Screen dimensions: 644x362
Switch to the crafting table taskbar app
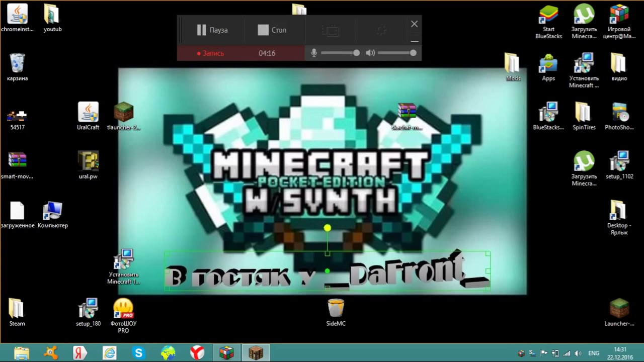point(256,353)
